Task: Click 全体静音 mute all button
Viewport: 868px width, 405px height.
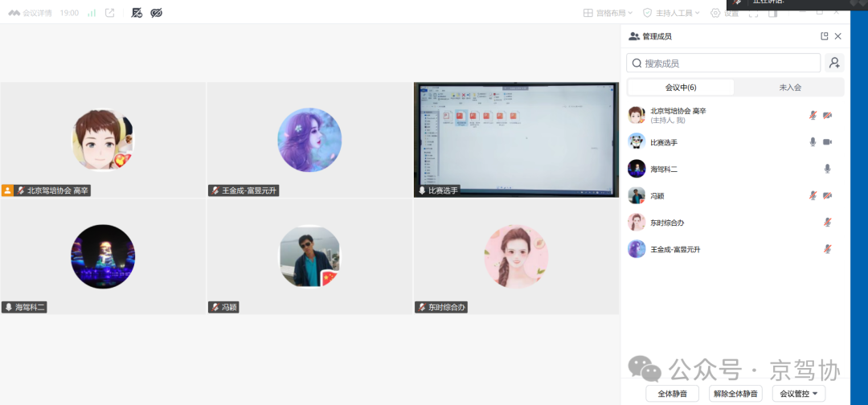Action: (x=673, y=394)
